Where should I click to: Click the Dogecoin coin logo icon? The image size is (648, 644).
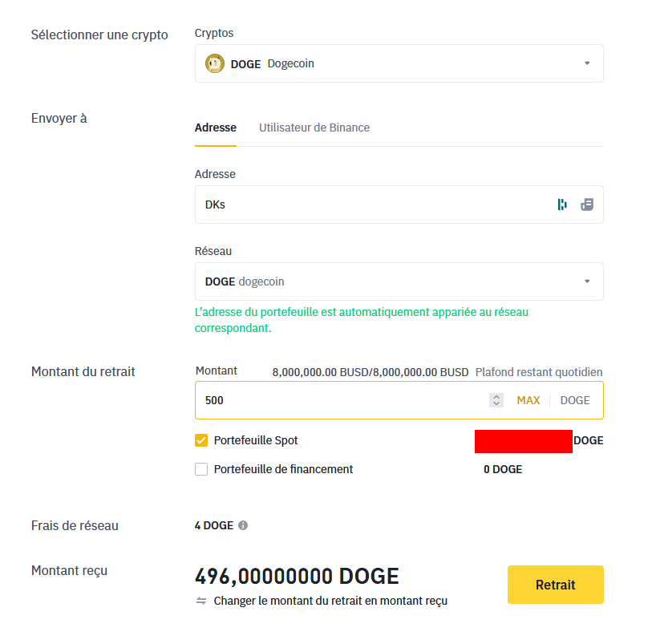[x=214, y=63]
